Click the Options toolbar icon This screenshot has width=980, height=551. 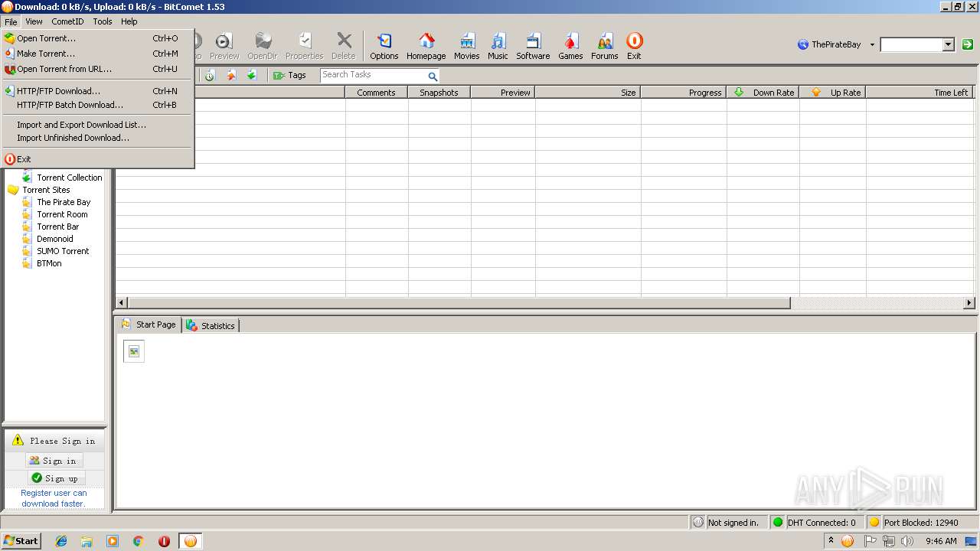click(384, 46)
